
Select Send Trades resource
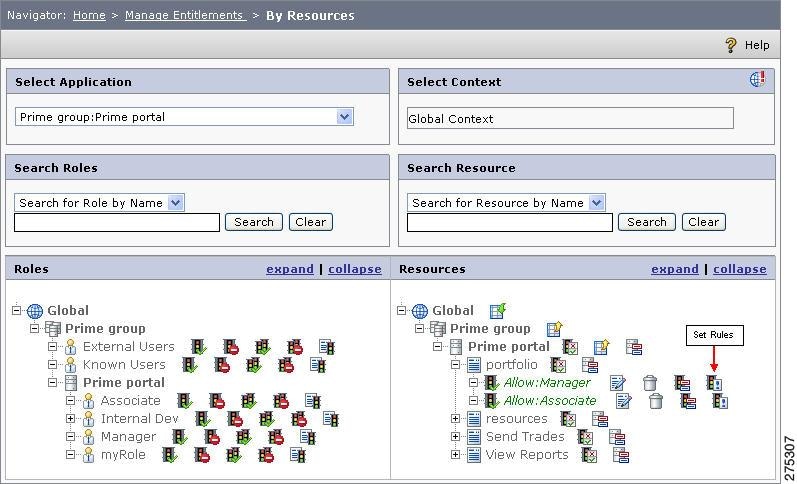tap(525, 437)
